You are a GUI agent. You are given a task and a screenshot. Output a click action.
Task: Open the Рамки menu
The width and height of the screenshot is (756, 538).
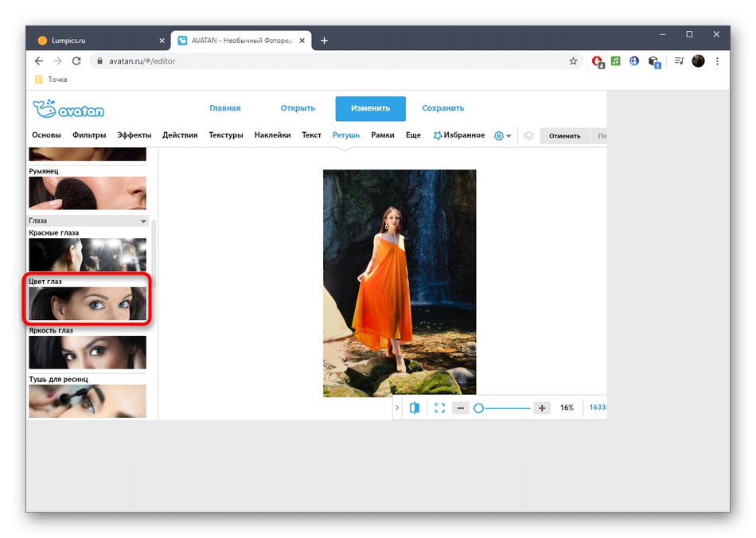coord(382,135)
